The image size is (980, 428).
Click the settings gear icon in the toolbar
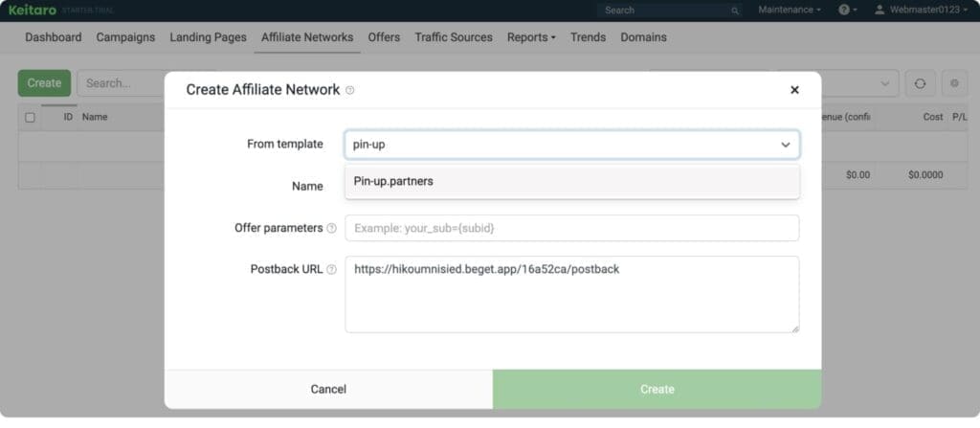tap(954, 83)
